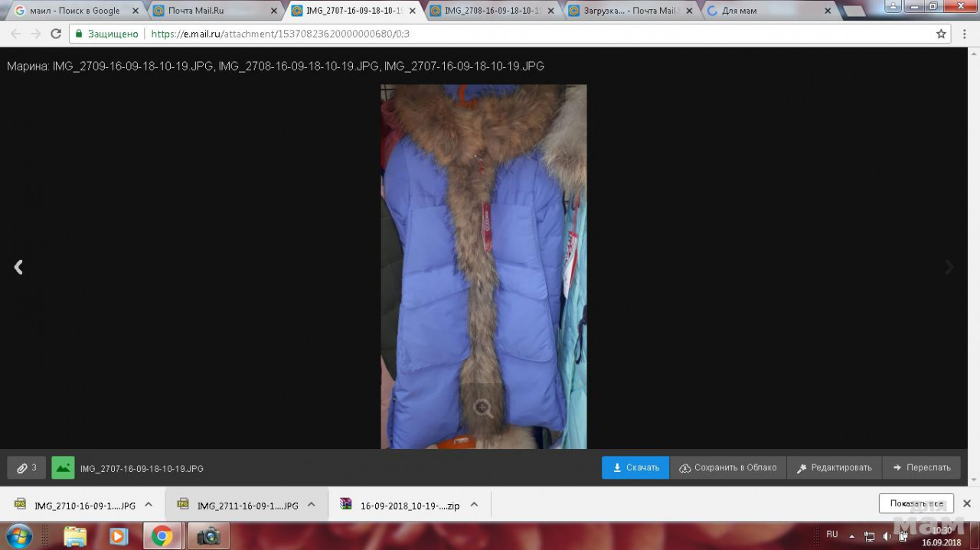Viewport: 980px width, 550px height.
Task: Click Редактировать to edit the image
Action: [x=834, y=467]
